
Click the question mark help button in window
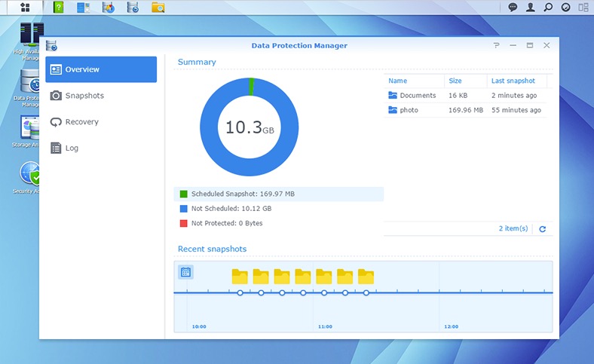[x=496, y=45]
